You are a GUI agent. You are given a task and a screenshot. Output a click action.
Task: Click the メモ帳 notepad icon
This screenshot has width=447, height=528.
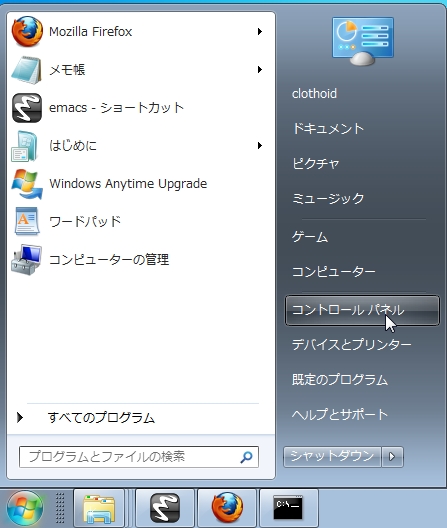(26, 70)
